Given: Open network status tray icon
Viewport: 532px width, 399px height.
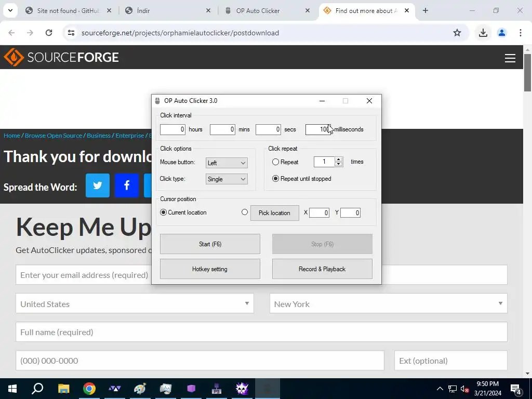Looking at the screenshot, I should [x=453, y=389].
